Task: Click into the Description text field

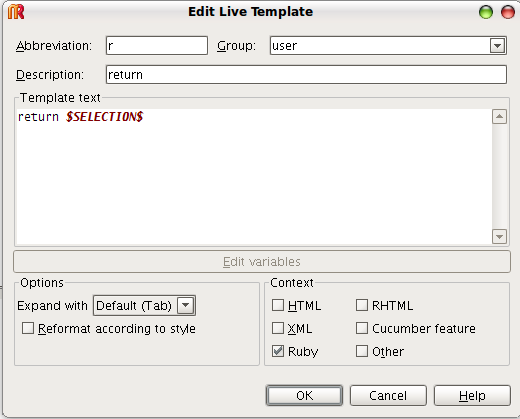Action: 306,75
